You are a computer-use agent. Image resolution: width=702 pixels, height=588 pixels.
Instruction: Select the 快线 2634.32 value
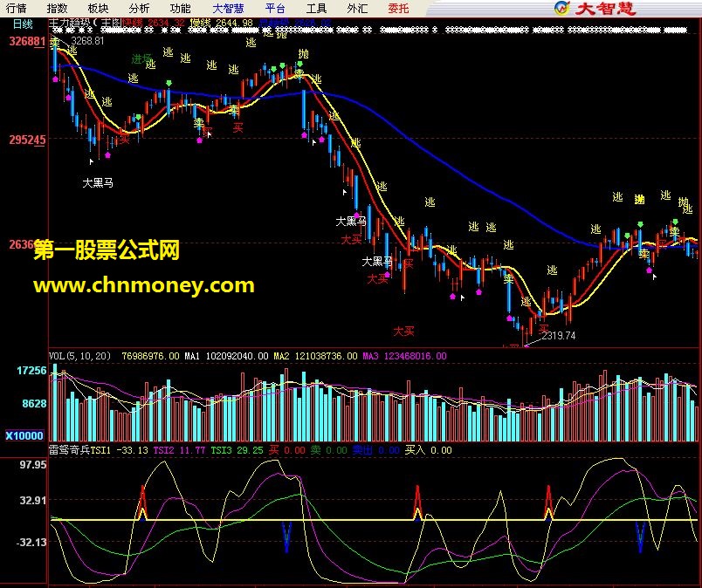click(153, 23)
